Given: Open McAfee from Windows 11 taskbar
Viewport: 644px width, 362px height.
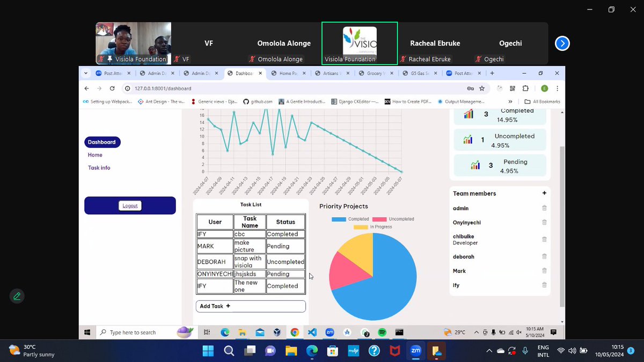Looking at the screenshot, I should (x=394, y=351).
